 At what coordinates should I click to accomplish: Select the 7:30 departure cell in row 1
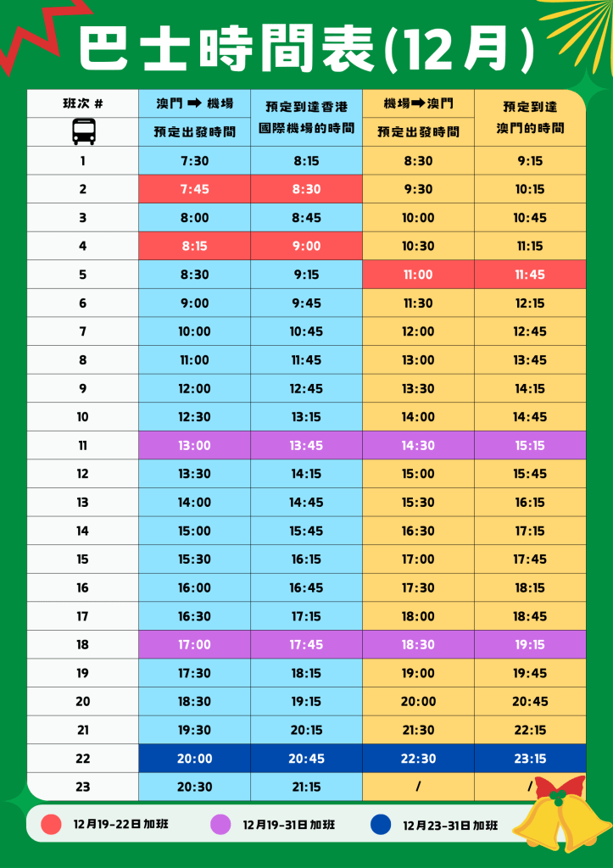coord(194,161)
